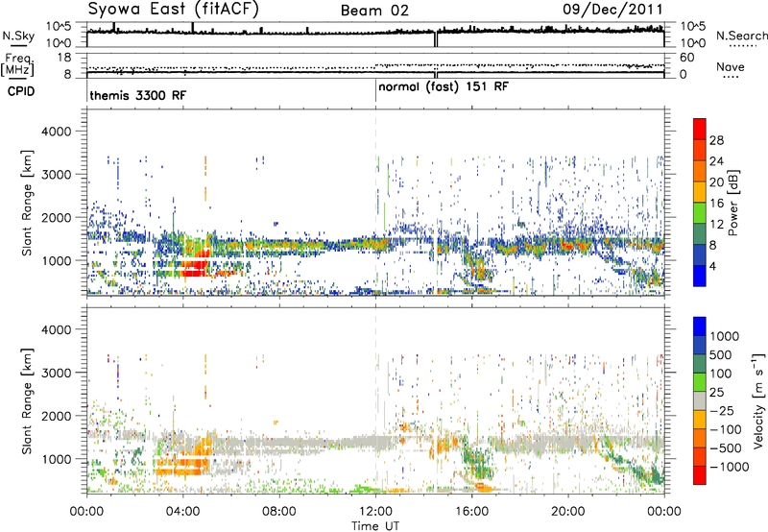
Task: Click the '-25' velocity colorbar tick
Action: point(722,410)
